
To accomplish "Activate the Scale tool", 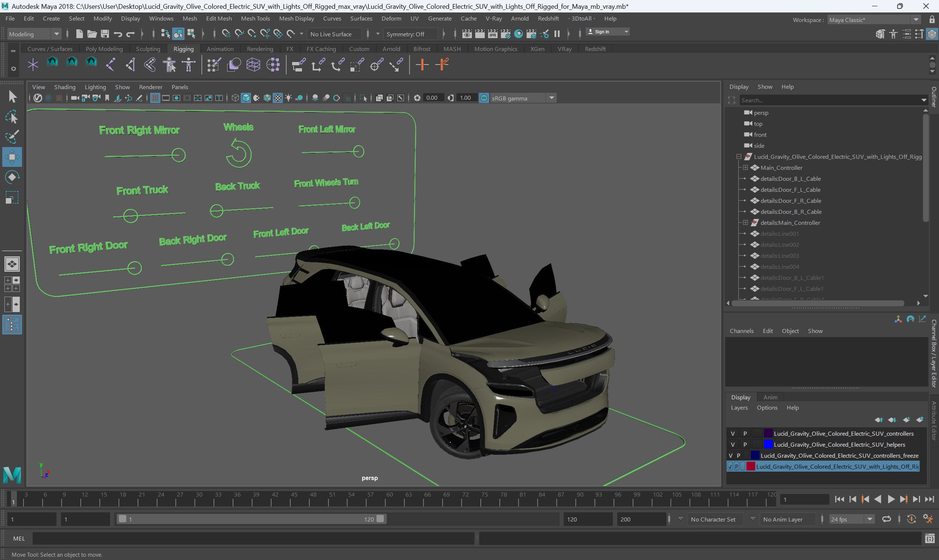I will point(12,197).
